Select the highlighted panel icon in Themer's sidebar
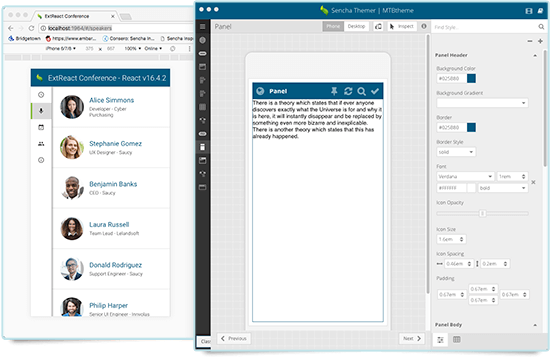 (x=202, y=147)
